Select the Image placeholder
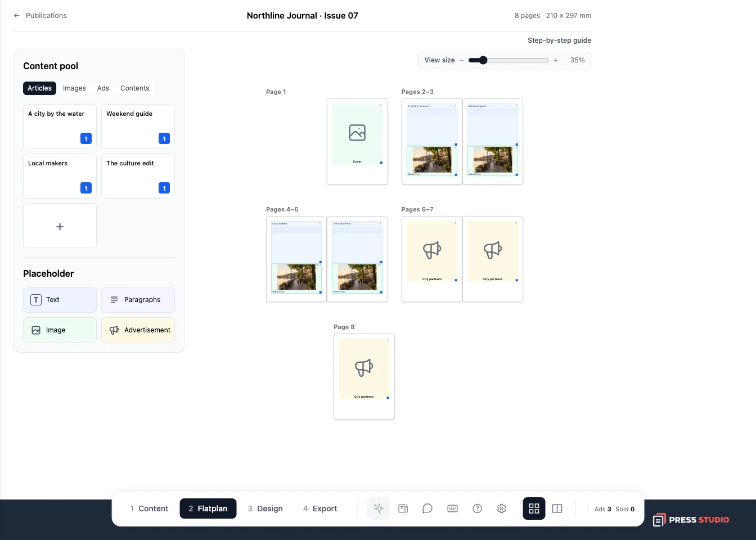Viewport: 756px width, 540px height. [60, 330]
